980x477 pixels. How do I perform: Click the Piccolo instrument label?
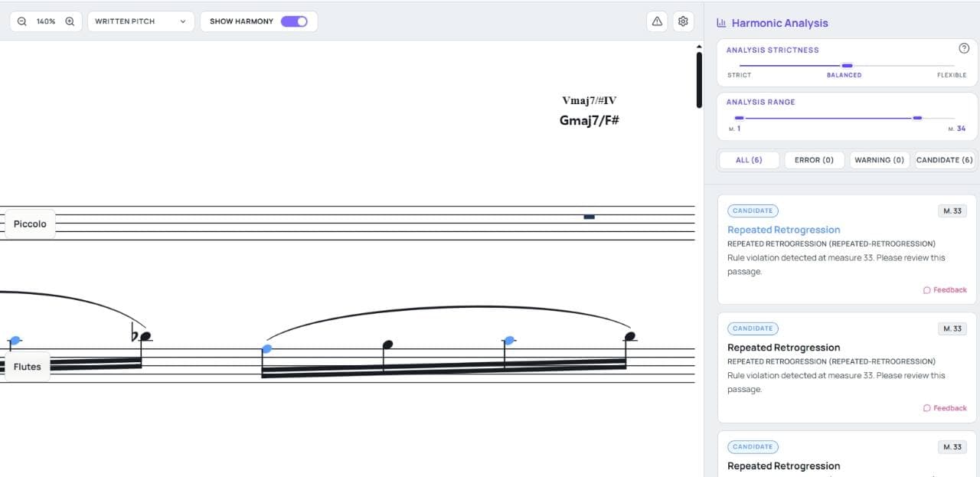30,224
